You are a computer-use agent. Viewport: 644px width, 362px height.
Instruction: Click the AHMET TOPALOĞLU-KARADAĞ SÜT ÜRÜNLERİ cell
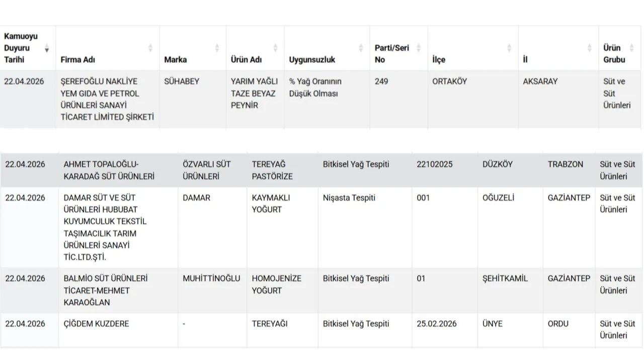[x=109, y=170]
